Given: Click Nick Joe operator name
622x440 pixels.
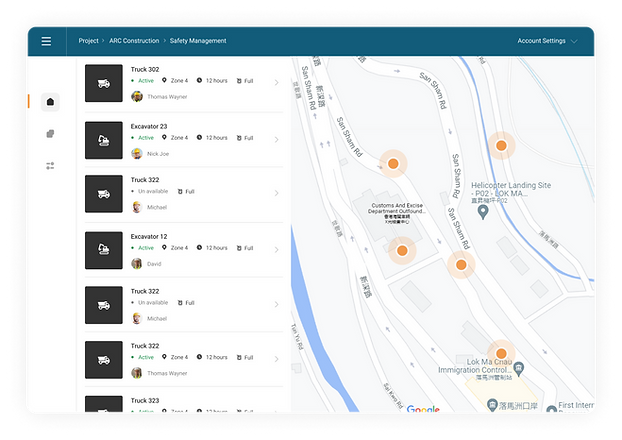Looking at the screenshot, I should [x=158, y=154].
